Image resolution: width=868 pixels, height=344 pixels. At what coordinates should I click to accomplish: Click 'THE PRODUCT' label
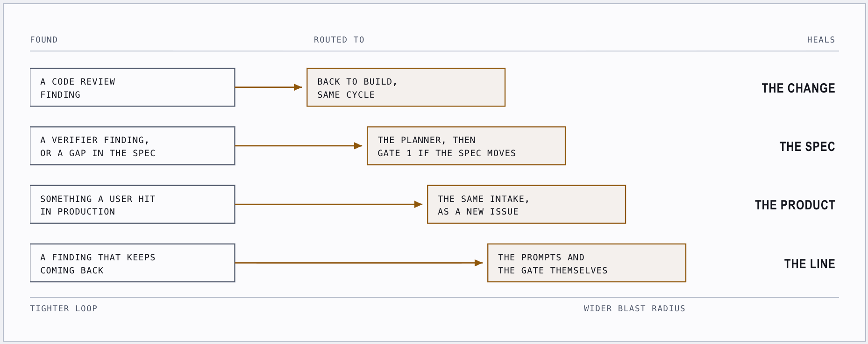point(795,205)
